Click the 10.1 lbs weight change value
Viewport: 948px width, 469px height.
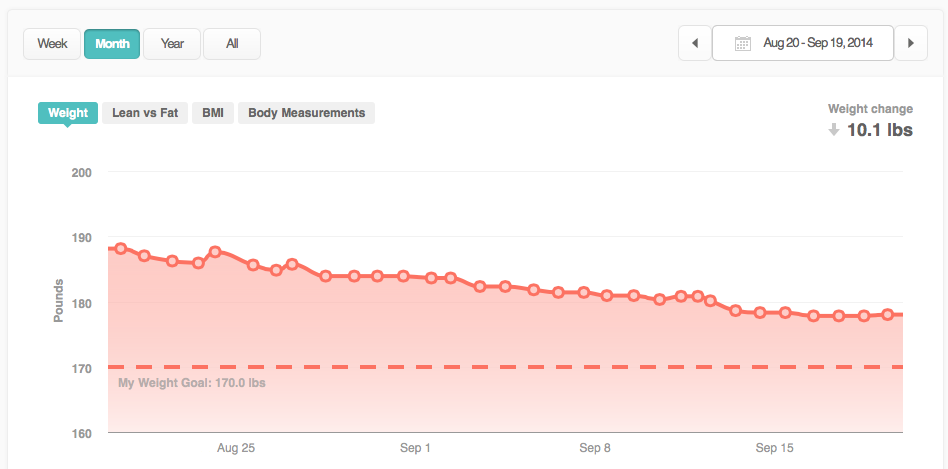pos(879,130)
